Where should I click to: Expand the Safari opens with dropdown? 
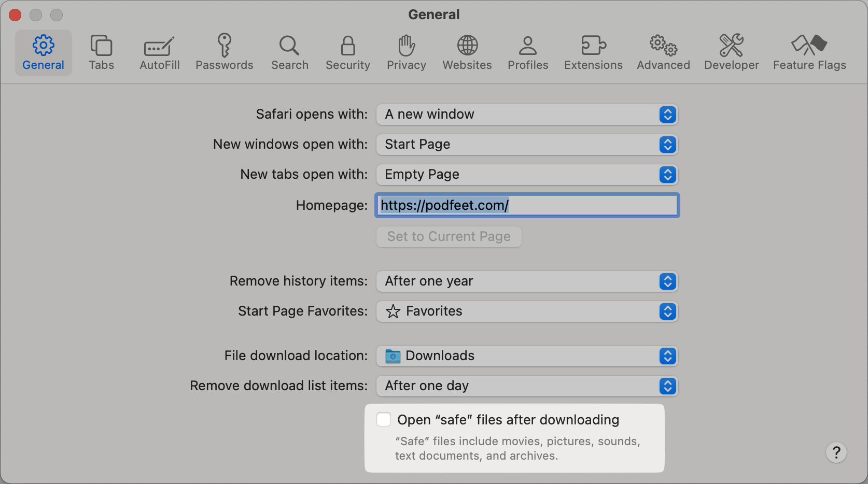pos(527,115)
